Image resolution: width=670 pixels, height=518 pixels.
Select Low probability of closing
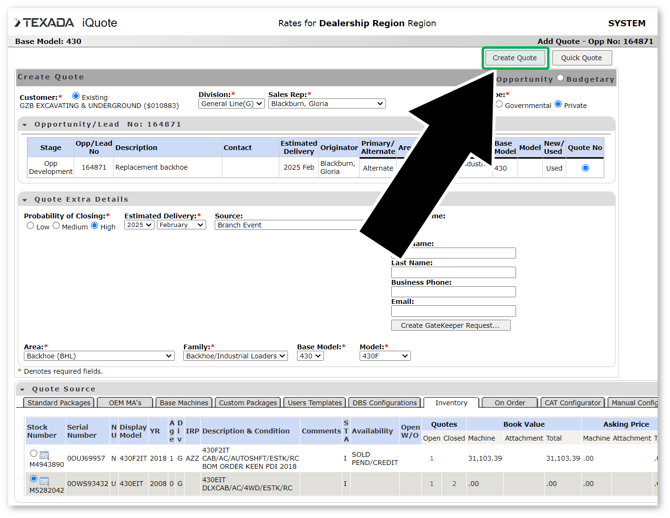click(x=30, y=226)
